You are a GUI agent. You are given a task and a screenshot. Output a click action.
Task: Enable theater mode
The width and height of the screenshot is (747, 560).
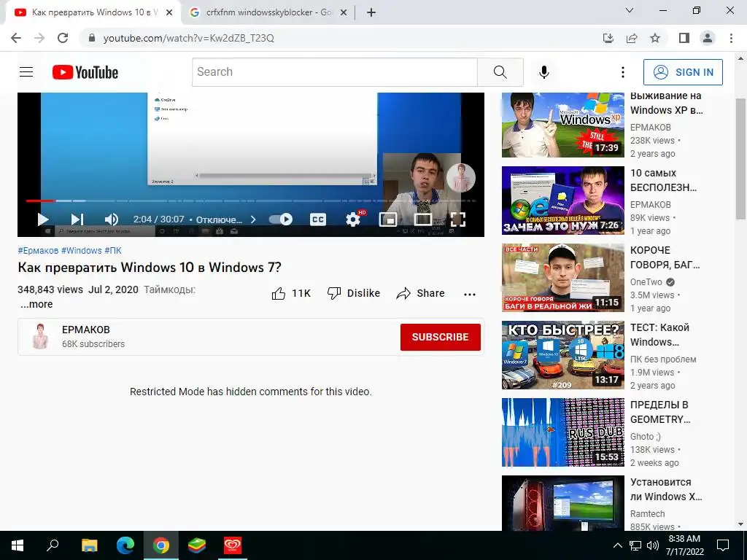pos(422,219)
